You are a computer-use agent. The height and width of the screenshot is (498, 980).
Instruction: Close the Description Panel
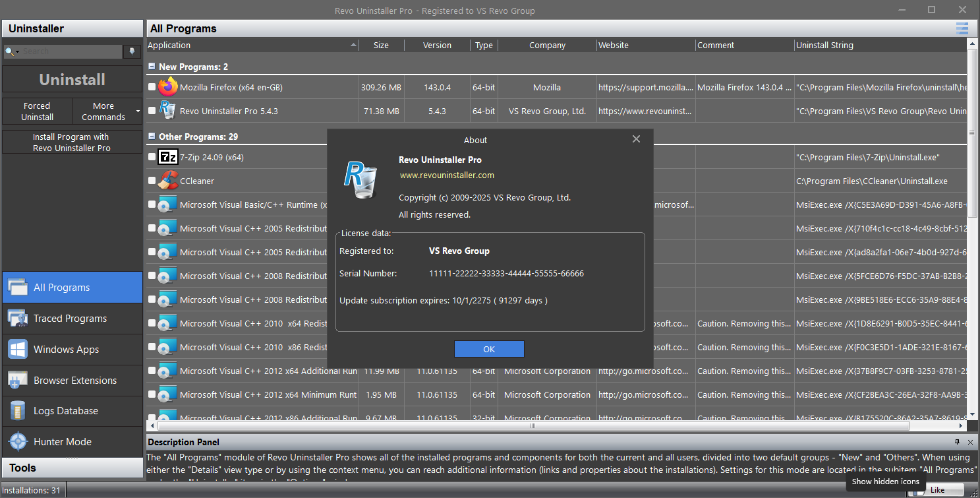click(970, 442)
